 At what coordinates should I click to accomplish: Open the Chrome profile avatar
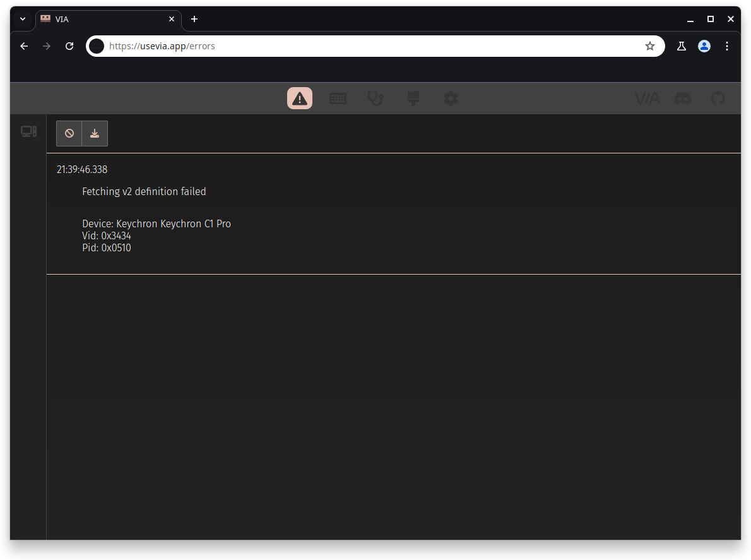[704, 46]
